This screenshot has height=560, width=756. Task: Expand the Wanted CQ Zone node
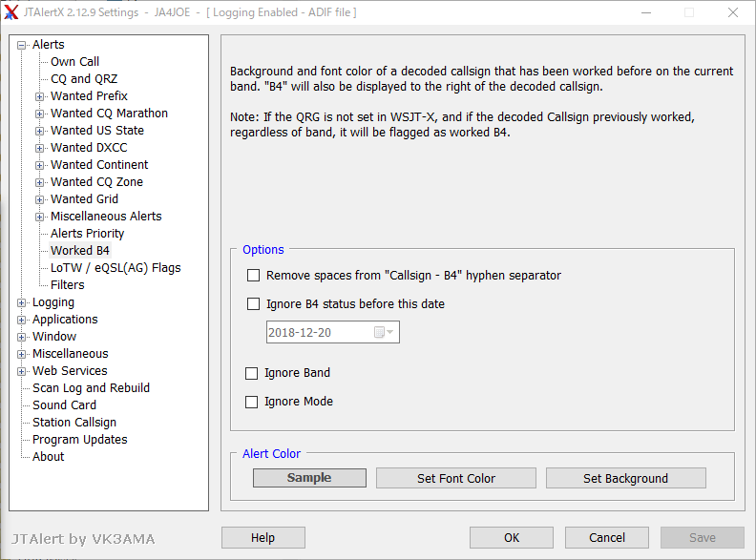tap(39, 182)
